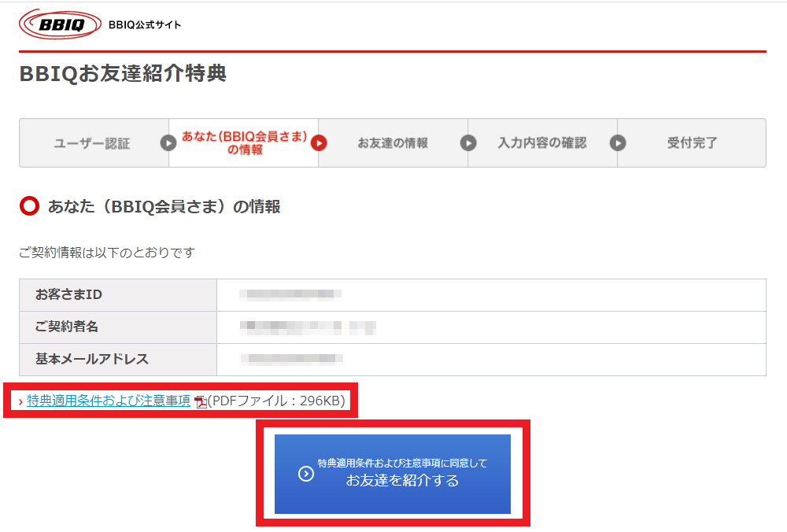Screen dimensions: 787x532
Task: Click the circled arrow icon inside the blue button
Action: pyautogui.click(x=306, y=474)
